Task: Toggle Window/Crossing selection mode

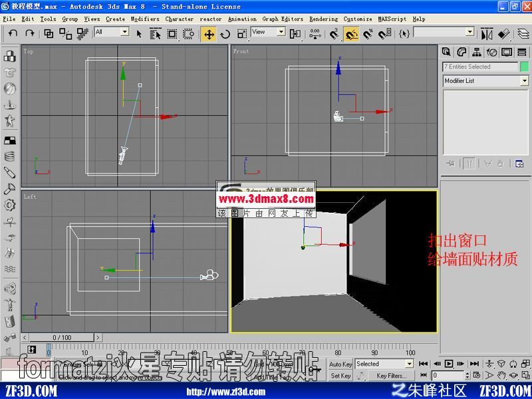Action: [x=188, y=34]
